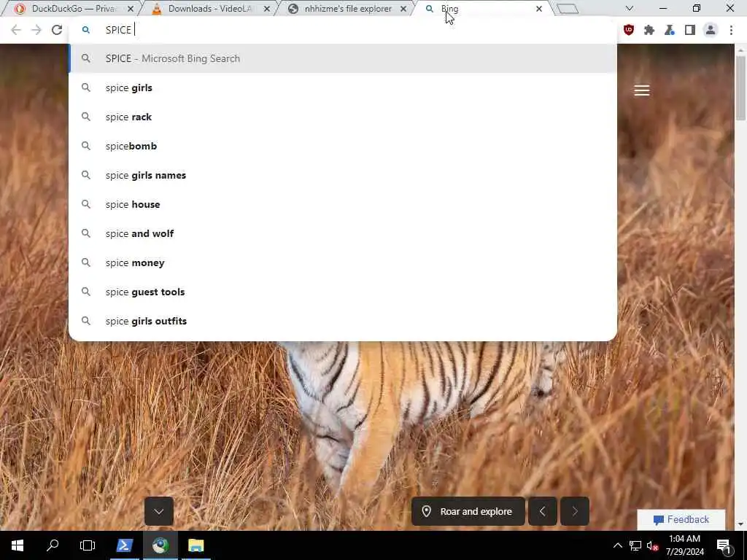The height and width of the screenshot is (560, 747).
Task: Open the network status tray icon
Action: pos(635,545)
